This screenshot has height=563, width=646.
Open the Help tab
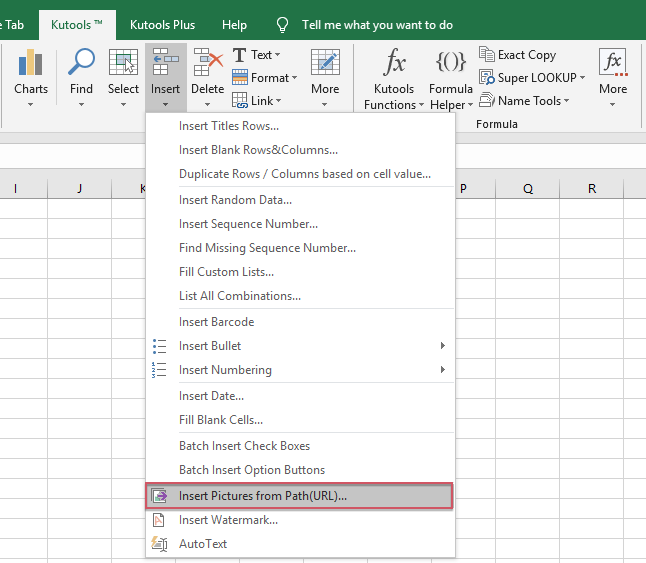[x=234, y=24]
